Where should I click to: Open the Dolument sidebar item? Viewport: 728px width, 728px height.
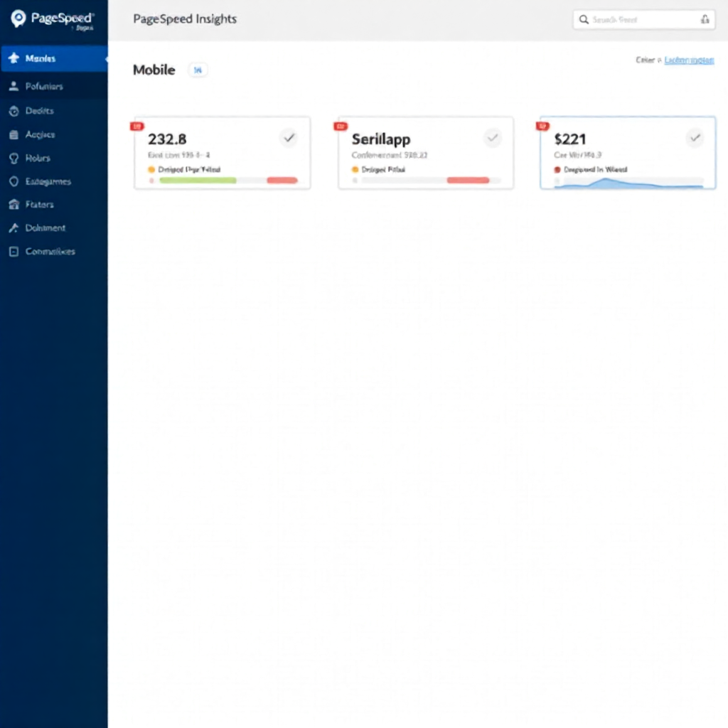(x=54, y=228)
